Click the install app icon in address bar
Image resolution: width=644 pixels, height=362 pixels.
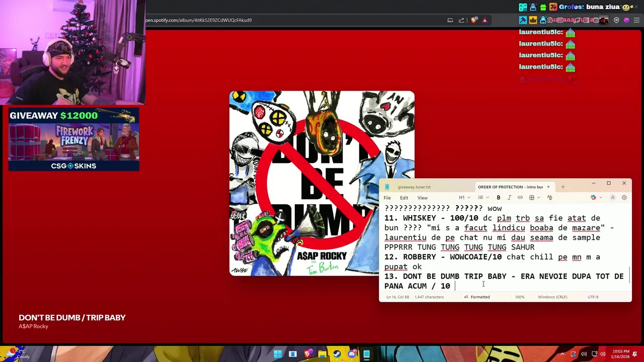[x=450, y=20]
